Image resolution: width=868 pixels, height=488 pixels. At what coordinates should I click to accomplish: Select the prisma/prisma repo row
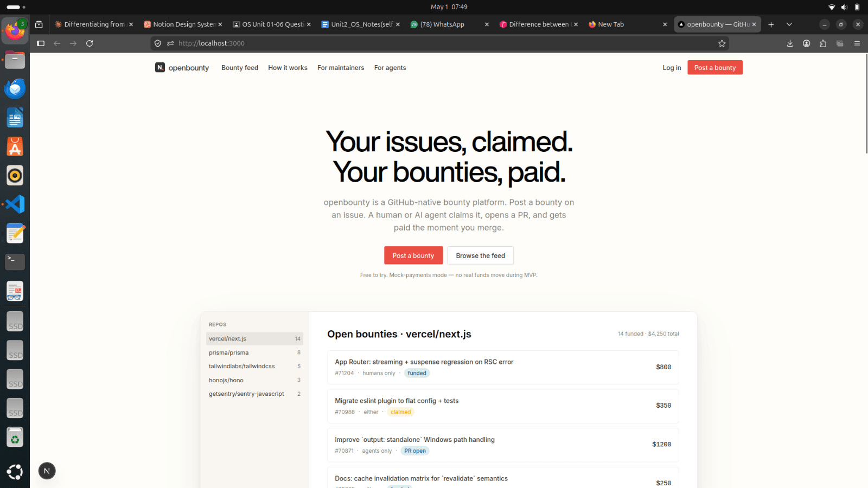pos(254,352)
